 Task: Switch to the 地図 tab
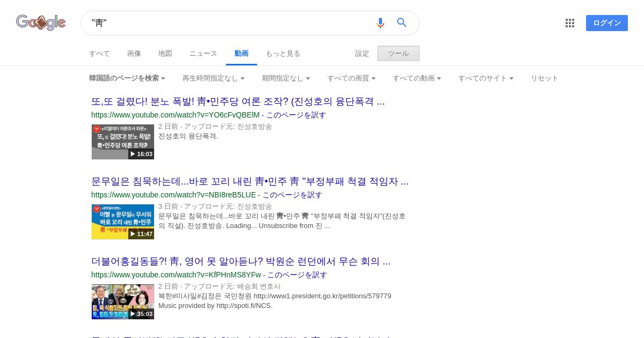point(165,54)
